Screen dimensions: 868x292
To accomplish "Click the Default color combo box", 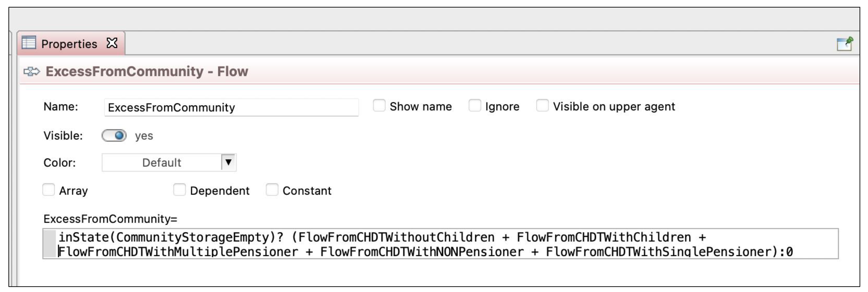I will [162, 163].
